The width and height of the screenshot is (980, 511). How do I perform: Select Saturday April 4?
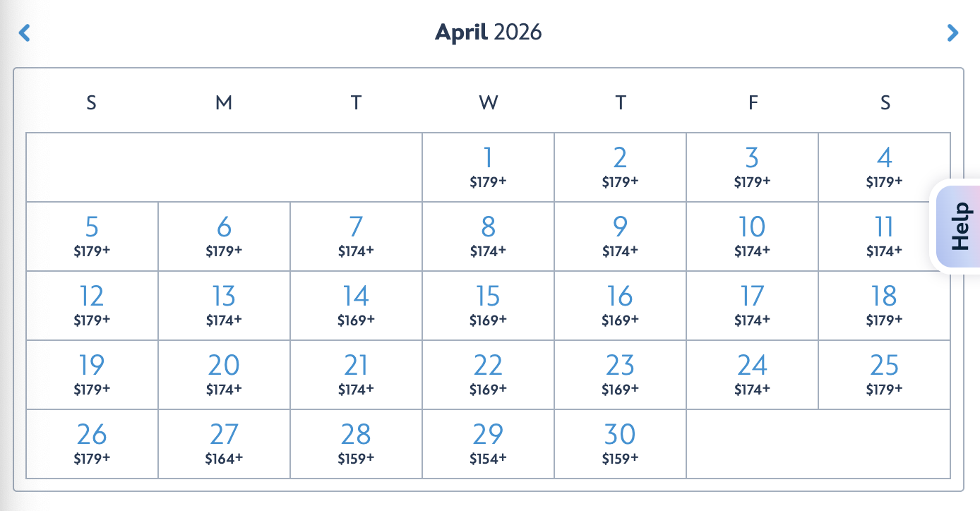click(884, 167)
